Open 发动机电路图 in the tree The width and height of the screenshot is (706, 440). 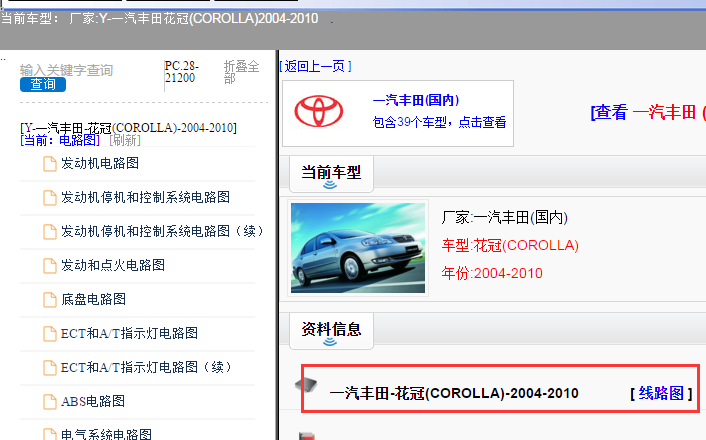100,163
